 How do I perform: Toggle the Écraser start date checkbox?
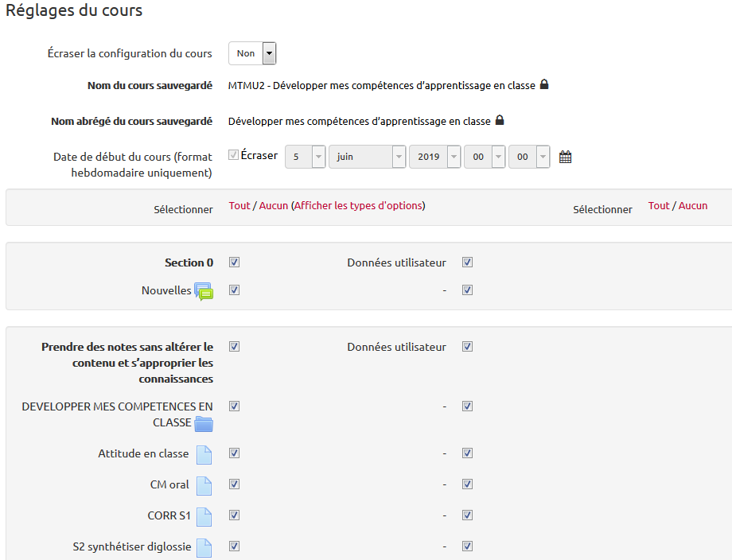coord(233,155)
